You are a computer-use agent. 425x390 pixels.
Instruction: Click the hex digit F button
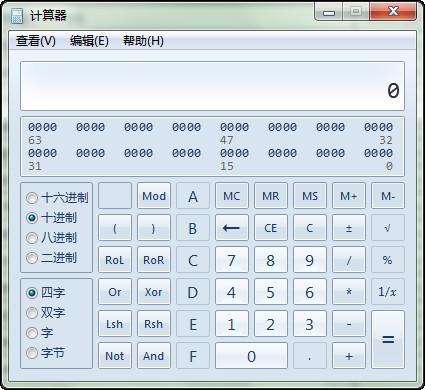click(x=193, y=356)
